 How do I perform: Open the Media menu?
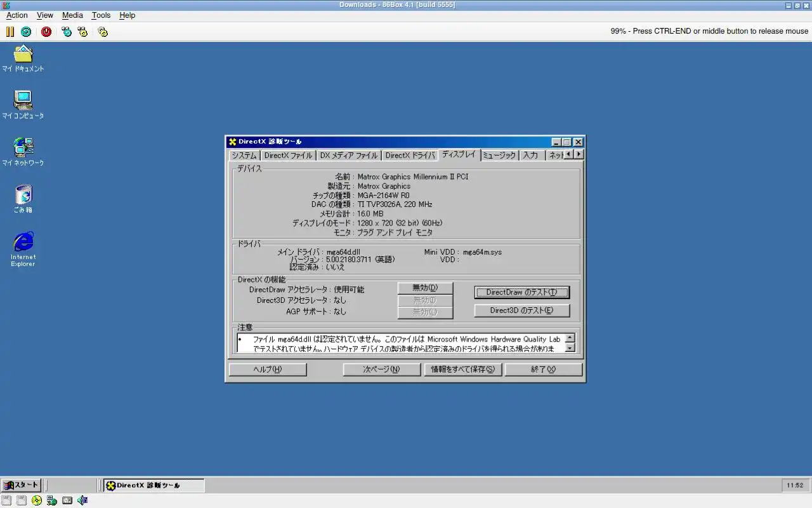72,15
